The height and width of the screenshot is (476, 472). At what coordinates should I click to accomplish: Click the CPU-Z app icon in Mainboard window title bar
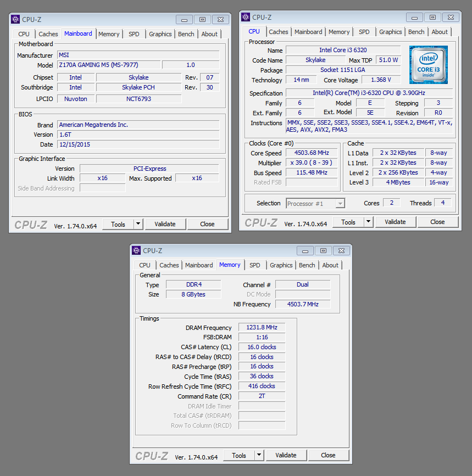[x=15, y=19]
